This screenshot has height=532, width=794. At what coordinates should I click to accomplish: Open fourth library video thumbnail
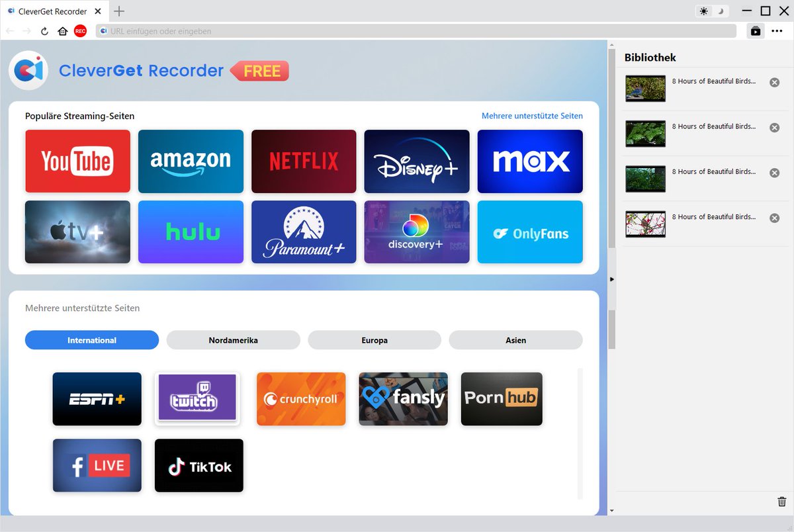click(645, 224)
